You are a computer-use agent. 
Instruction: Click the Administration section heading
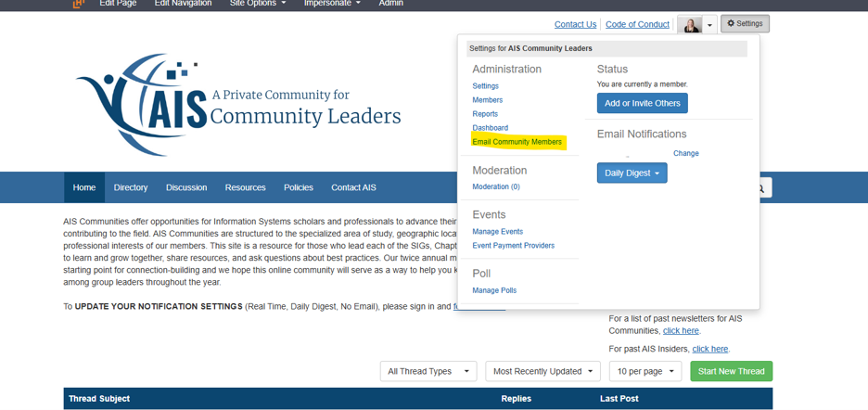506,70
